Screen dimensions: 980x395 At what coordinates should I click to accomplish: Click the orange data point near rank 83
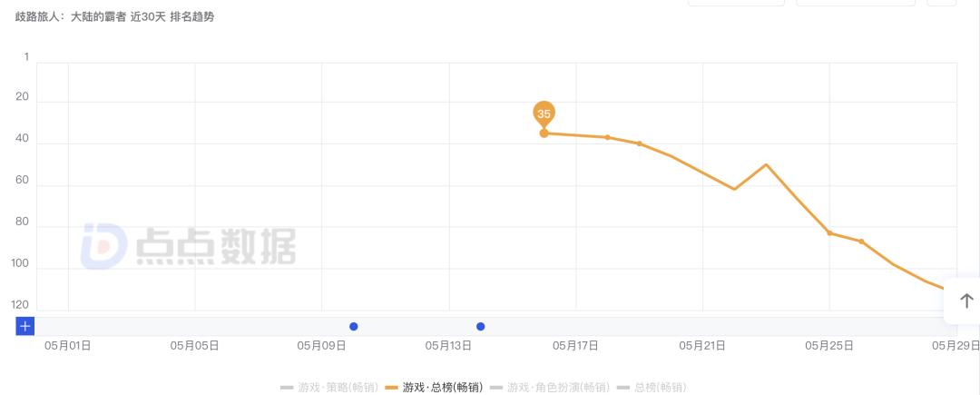829,232
